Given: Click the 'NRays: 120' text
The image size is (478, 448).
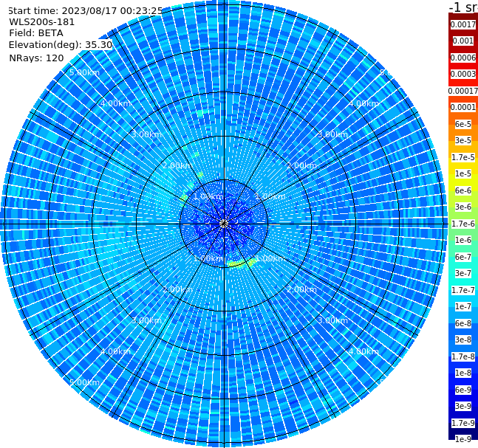Looking at the screenshot, I should 36,58.
